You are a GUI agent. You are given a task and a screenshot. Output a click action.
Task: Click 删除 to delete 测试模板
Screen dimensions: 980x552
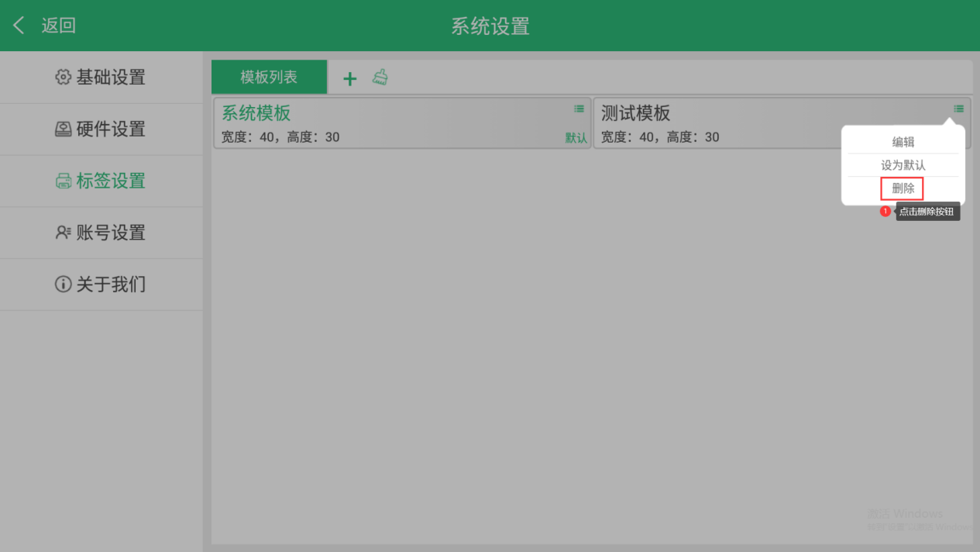[903, 188]
